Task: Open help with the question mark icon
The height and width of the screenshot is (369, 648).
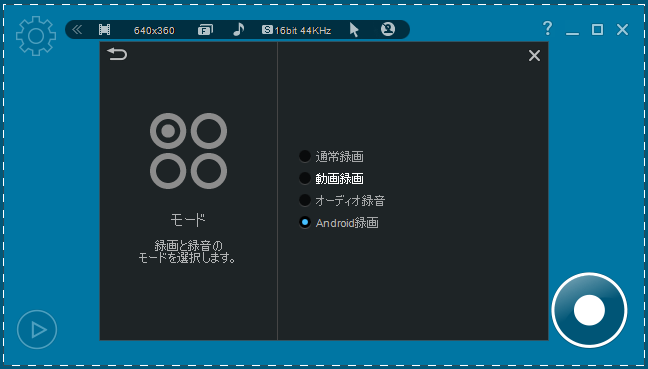Action: tap(547, 29)
